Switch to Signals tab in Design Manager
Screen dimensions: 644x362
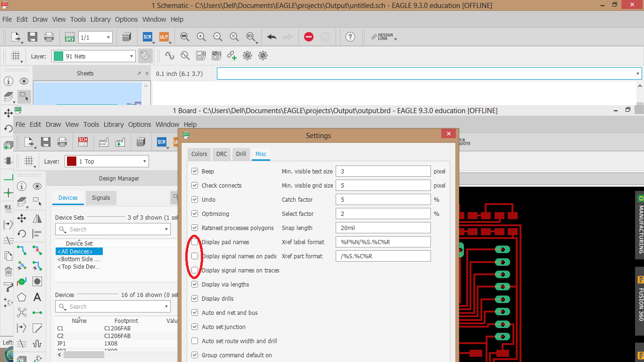[x=101, y=198]
